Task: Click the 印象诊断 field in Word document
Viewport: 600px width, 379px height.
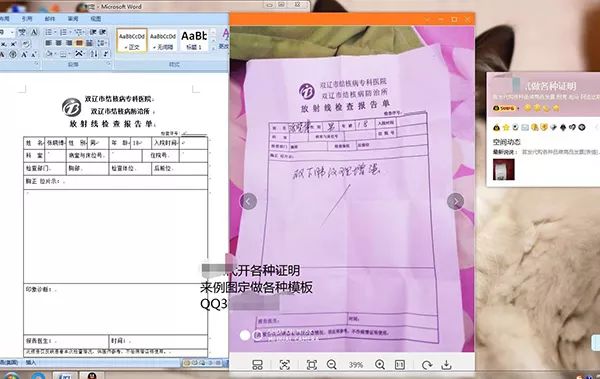Action: (116, 309)
